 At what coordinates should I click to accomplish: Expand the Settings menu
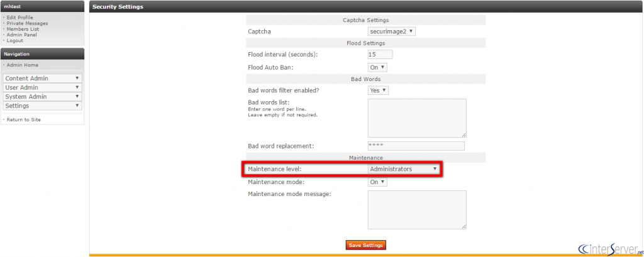click(42, 106)
